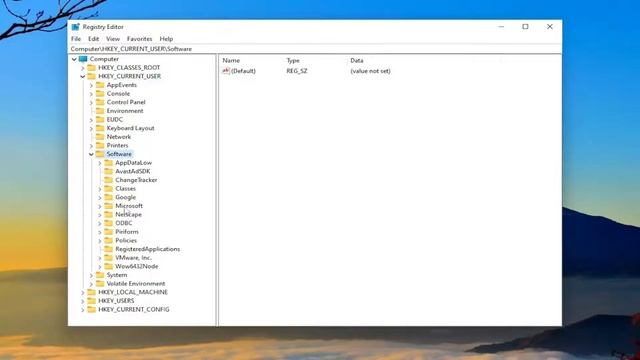Expand the Microsoft key chevron
This screenshot has width=640, height=360.
[x=100, y=206]
